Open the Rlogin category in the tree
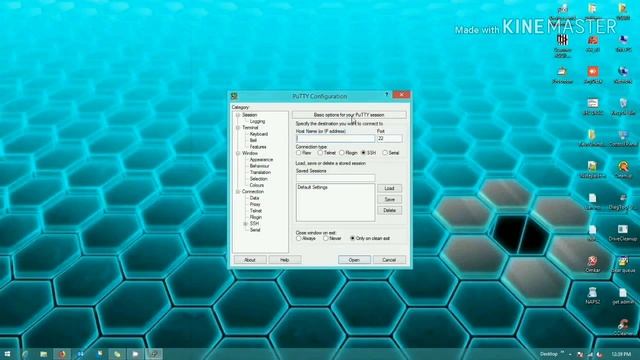Screen dimensions: 640x360 256,217
